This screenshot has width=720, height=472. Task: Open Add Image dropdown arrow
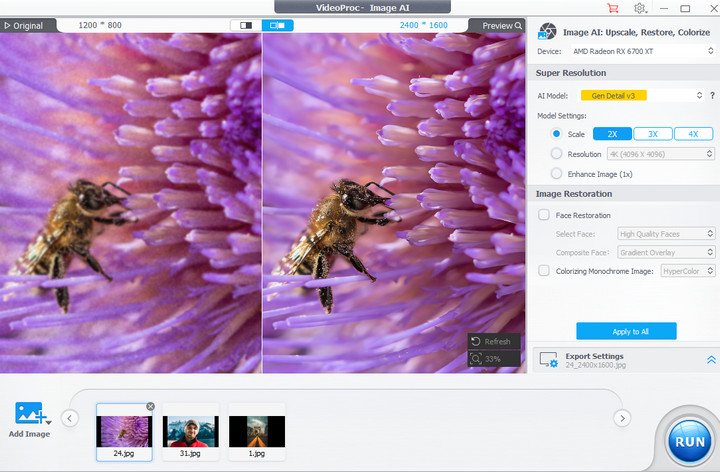[x=49, y=422]
